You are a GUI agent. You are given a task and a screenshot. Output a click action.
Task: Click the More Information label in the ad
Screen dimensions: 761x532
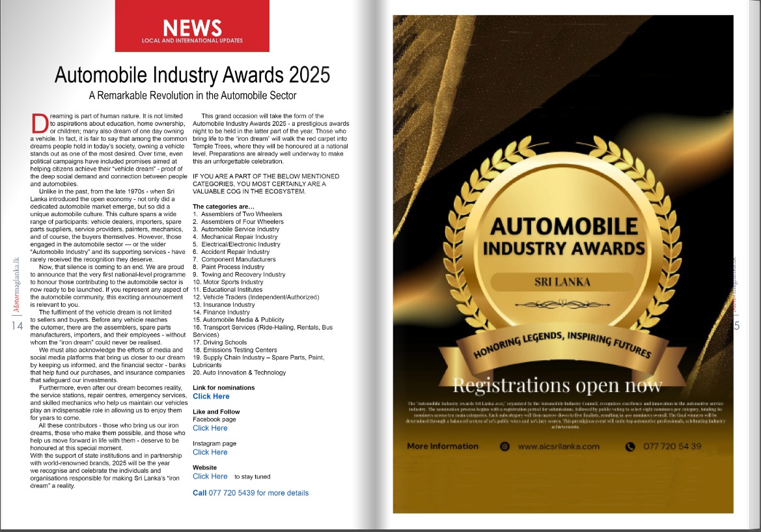pyautogui.click(x=443, y=447)
